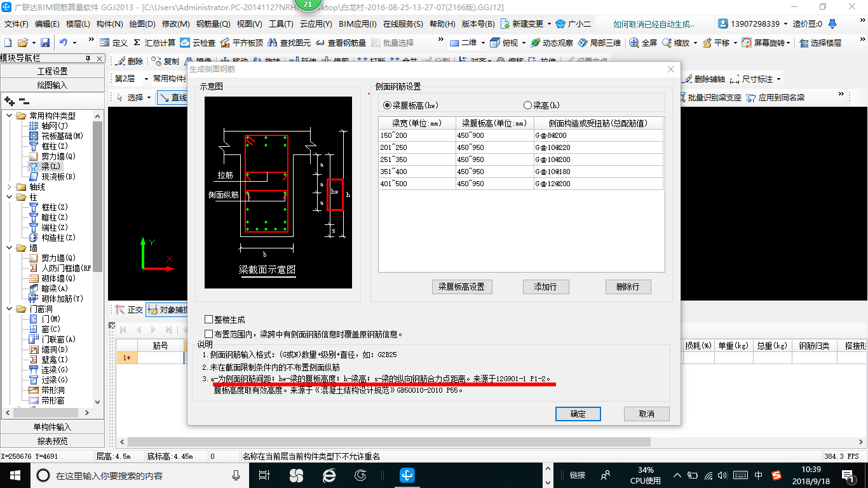Open 查看钢筋量 view rebar quantity

click(x=341, y=43)
